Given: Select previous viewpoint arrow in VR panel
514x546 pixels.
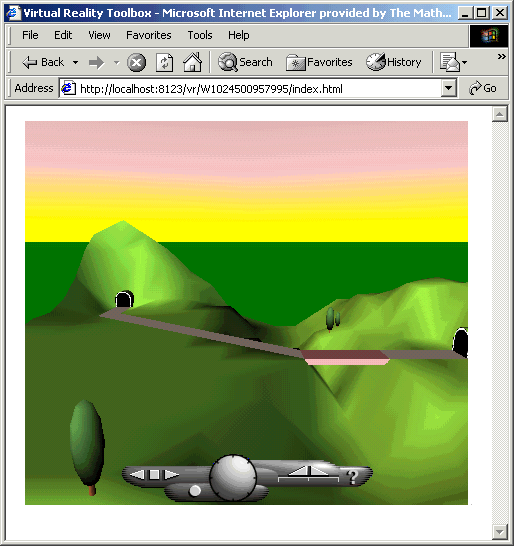Looking at the screenshot, I should click(x=137, y=474).
